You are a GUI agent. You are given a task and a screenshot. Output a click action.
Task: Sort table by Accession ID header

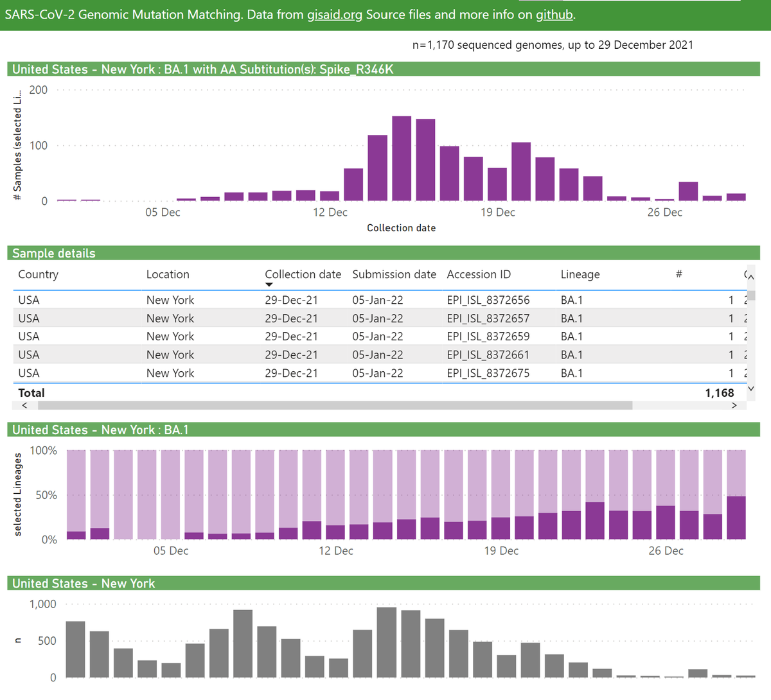(479, 274)
